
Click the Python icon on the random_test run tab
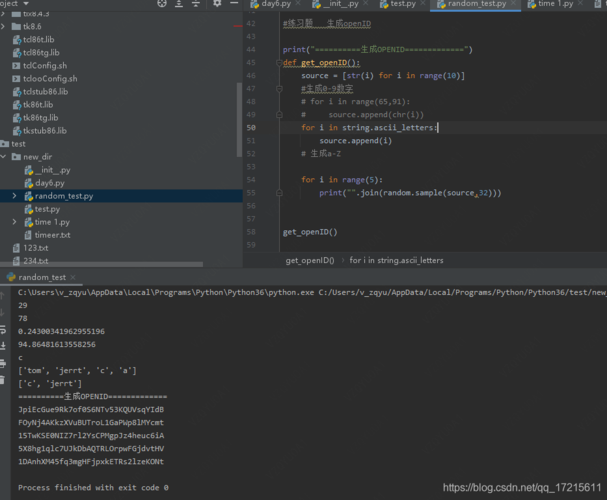(11, 277)
